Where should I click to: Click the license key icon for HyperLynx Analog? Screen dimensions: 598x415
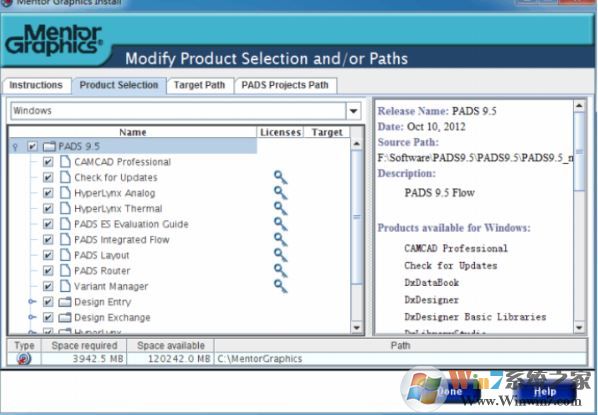(280, 193)
